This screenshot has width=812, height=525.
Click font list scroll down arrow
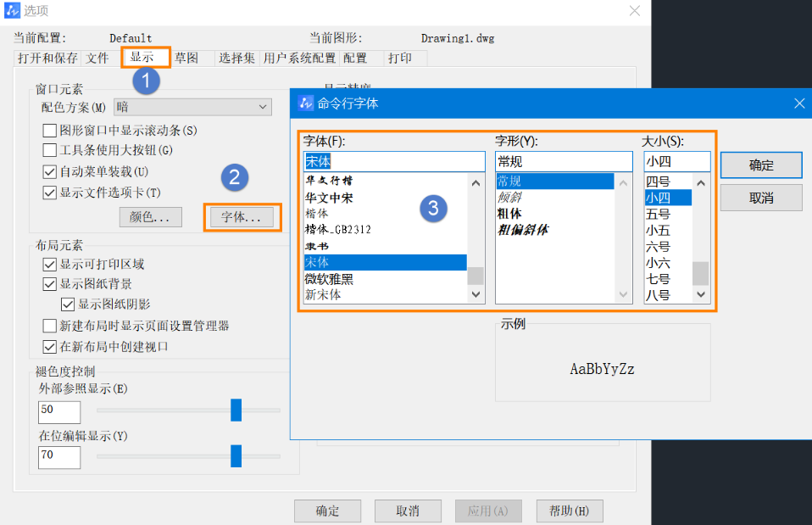point(476,294)
